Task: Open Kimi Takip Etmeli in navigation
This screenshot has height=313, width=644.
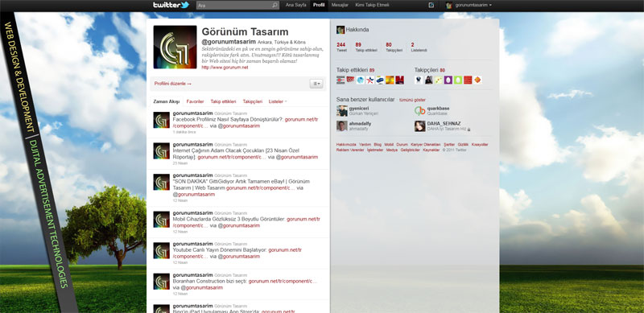Action: pyautogui.click(x=372, y=6)
